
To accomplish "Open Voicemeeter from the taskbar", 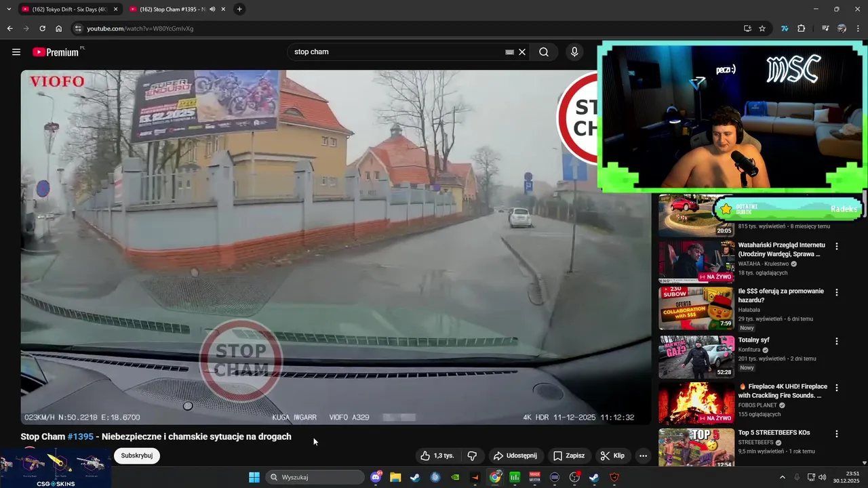I will pos(535,477).
